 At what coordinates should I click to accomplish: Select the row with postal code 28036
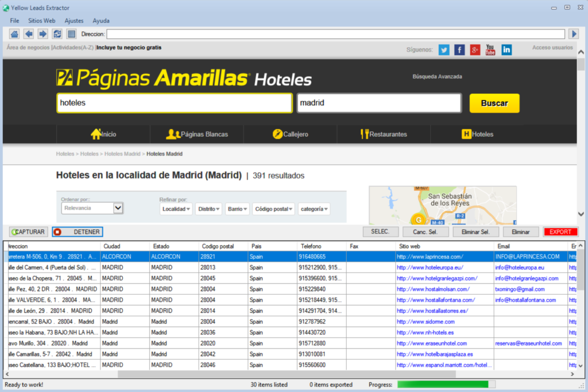[291, 333]
